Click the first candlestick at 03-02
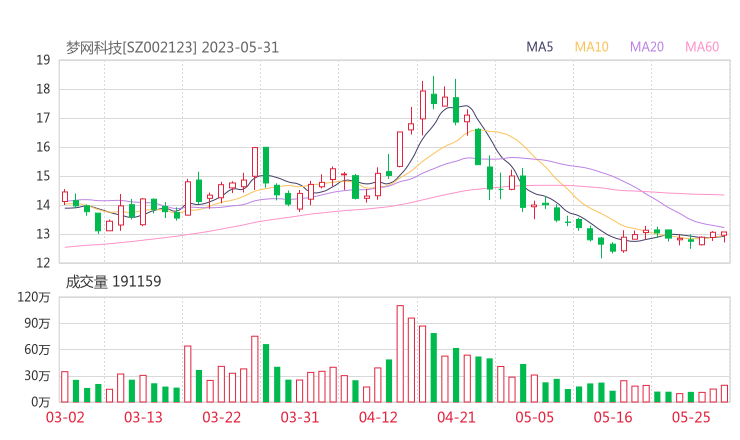740x440 pixels. click(x=65, y=197)
